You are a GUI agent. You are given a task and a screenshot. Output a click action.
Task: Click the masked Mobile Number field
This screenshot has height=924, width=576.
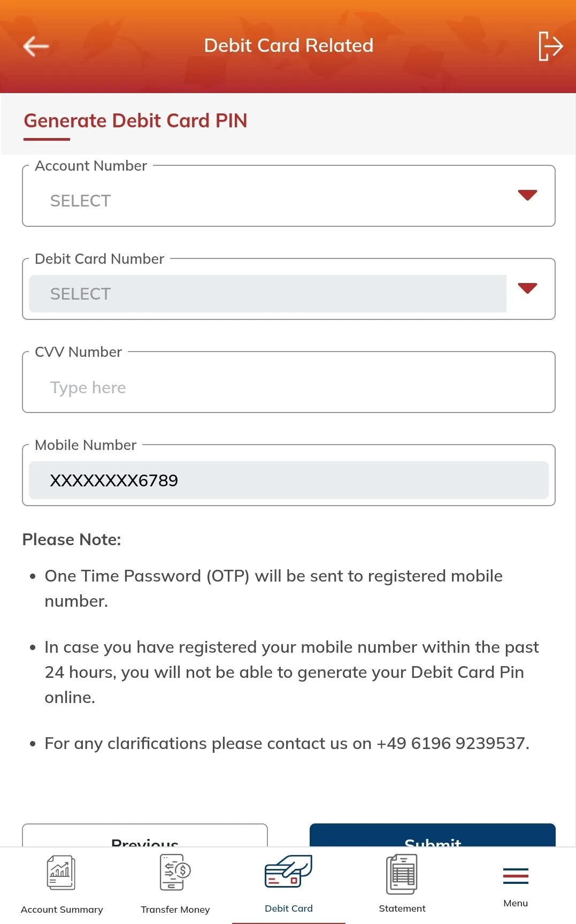[289, 480]
